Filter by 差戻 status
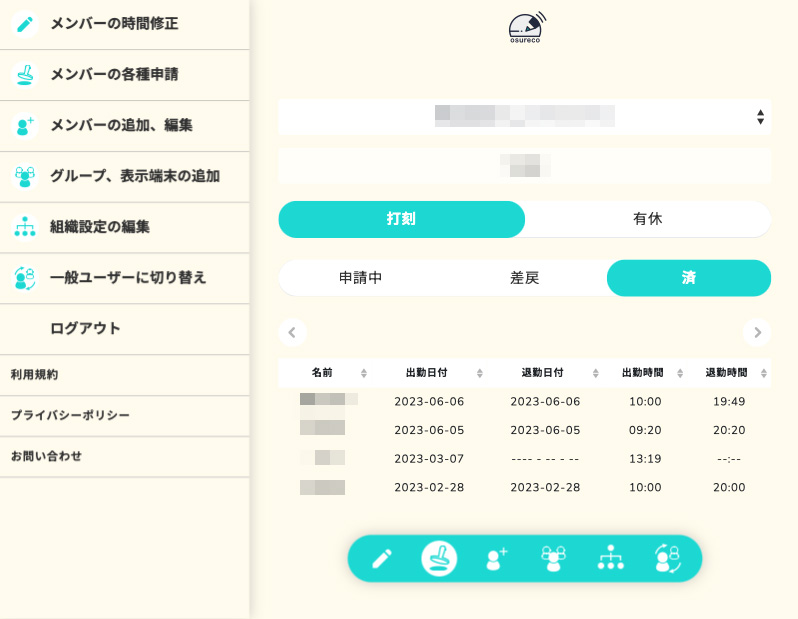 click(524, 278)
